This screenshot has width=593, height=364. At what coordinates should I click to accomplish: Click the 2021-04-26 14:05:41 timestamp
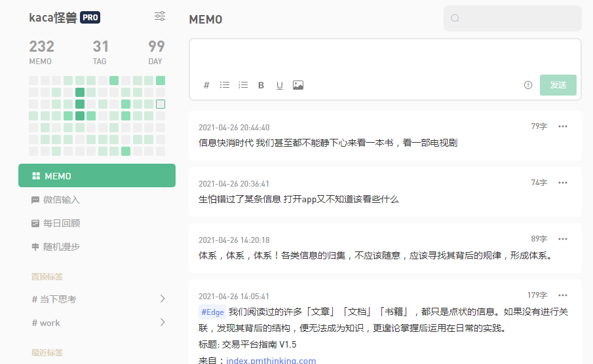tap(234, 297)
